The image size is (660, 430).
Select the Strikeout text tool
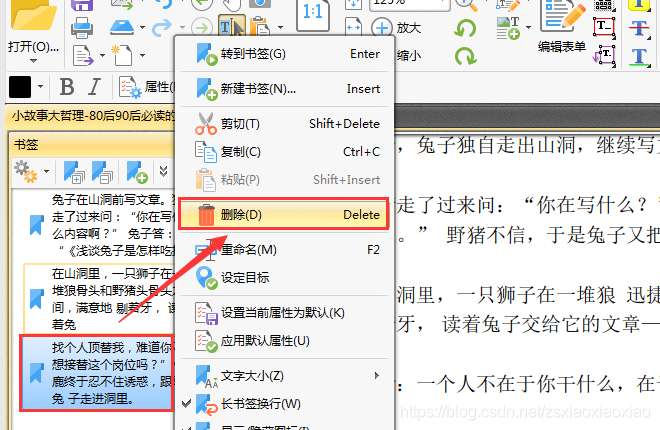(x=639, y=29)
